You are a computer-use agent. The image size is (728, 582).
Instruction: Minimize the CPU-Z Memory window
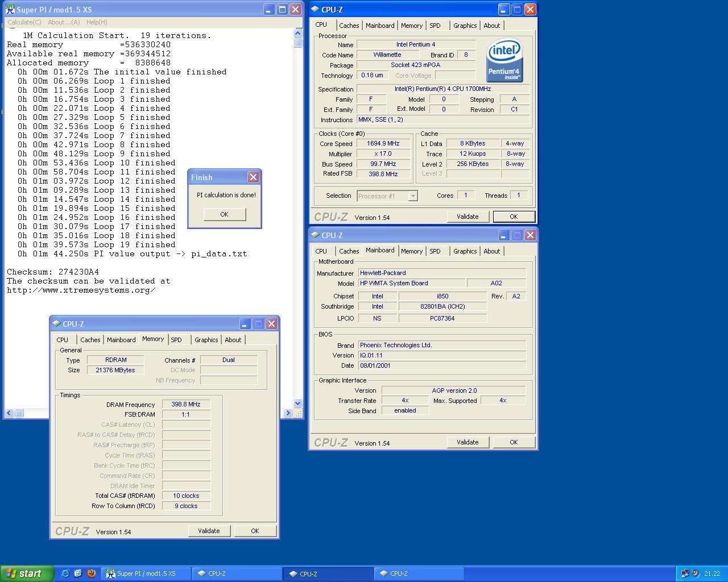point(245,323)
